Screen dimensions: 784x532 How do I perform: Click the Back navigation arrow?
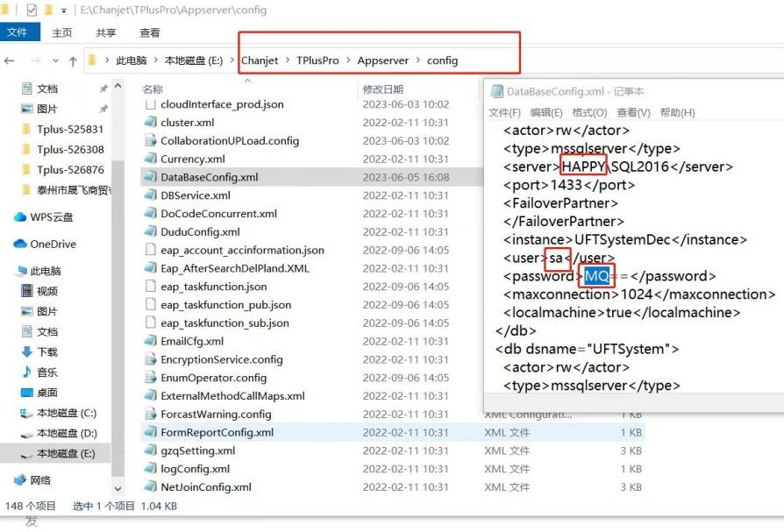point(9,61)
